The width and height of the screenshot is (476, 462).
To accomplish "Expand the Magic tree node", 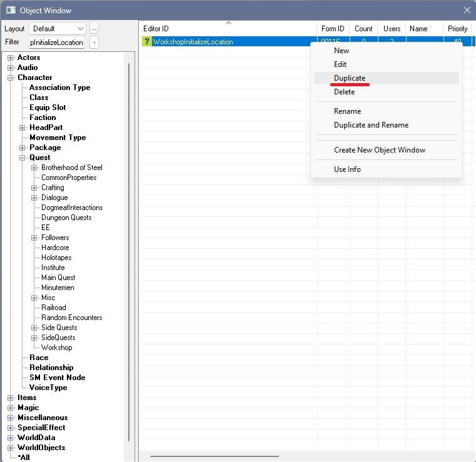I will (x=11, y=408).
